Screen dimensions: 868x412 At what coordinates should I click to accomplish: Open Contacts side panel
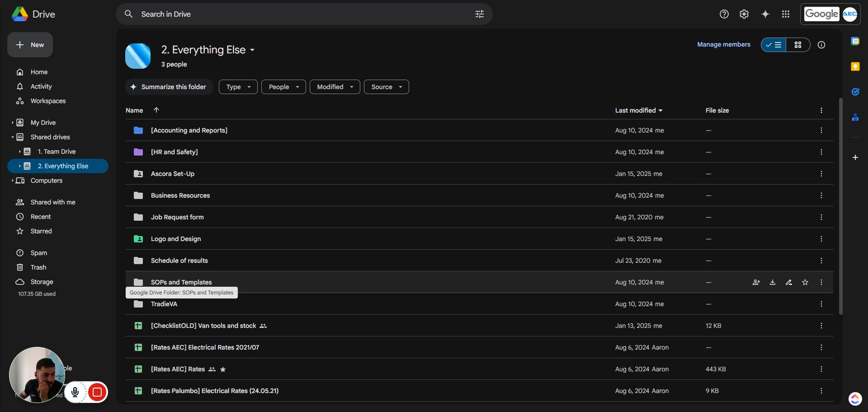click(x=855, y=117)
